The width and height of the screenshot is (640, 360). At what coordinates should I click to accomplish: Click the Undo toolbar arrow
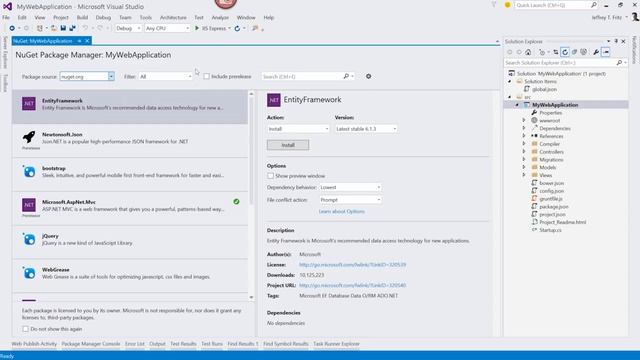click(85, 28)
